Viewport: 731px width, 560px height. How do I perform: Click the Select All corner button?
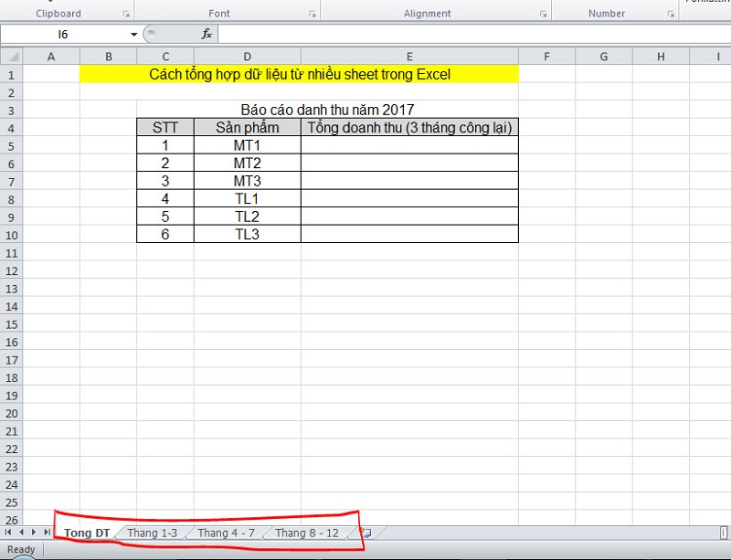click(x=12, y=57)
